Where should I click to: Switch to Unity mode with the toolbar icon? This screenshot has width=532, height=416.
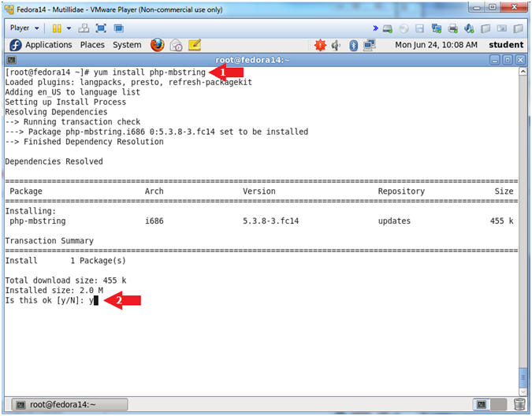click(x=119, y=28)
